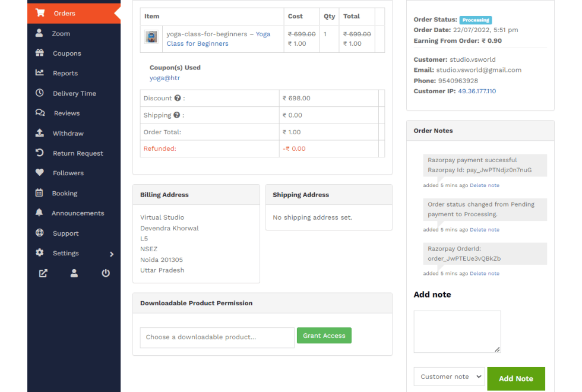This screenshot has width=582, height=392.
Task: Click the Order Total value ₹ 1.00
Action: (292, 132)
